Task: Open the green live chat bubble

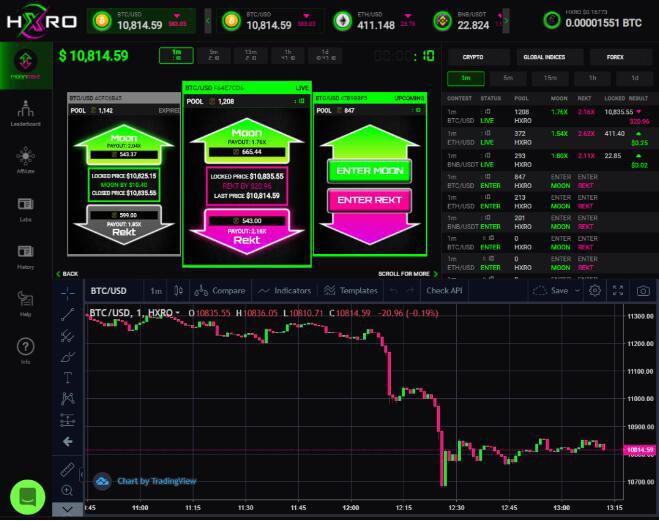Action: [x=27, y=497]
